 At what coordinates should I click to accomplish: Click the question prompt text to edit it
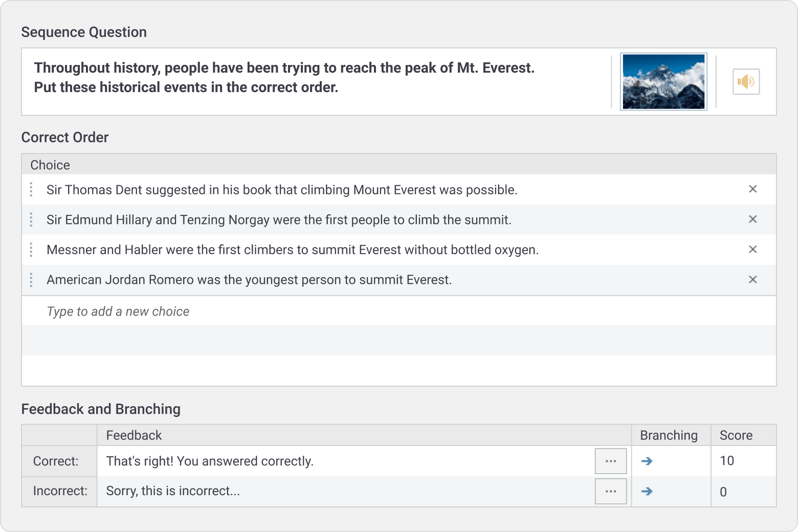tap(284, 77)
